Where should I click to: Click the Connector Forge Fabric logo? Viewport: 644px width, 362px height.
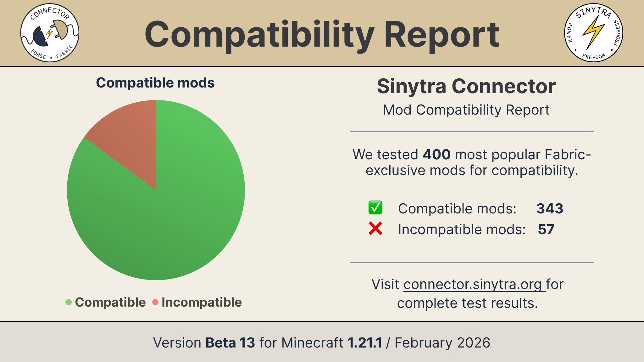50,33
